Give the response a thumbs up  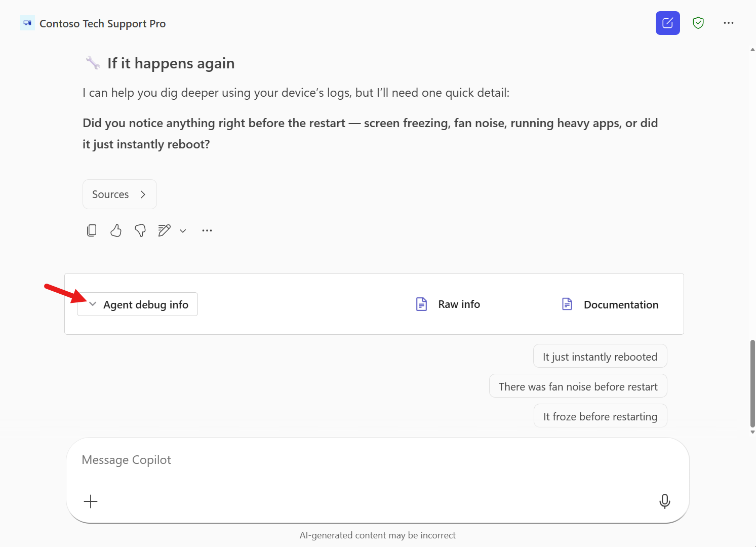(x=116, y=230)
